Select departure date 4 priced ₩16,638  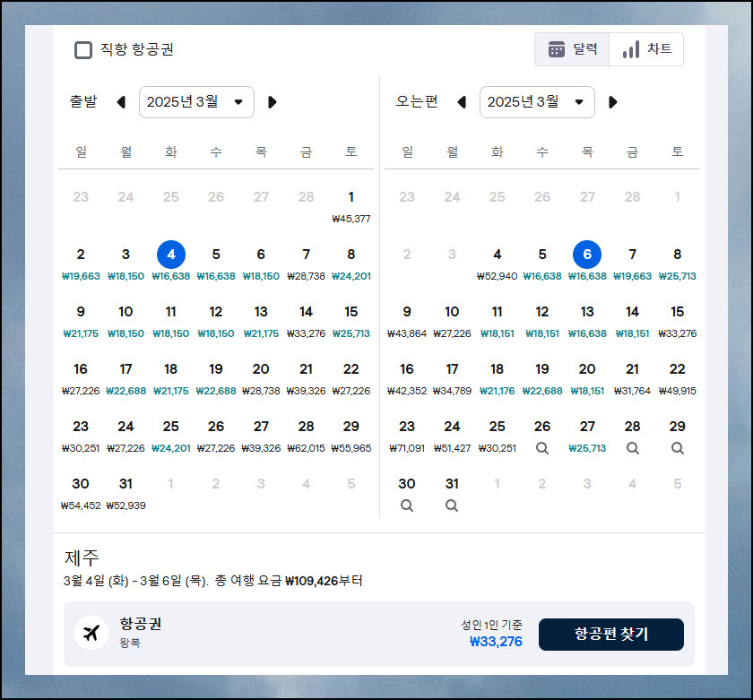pyautogui.click(x=171, y=262)
